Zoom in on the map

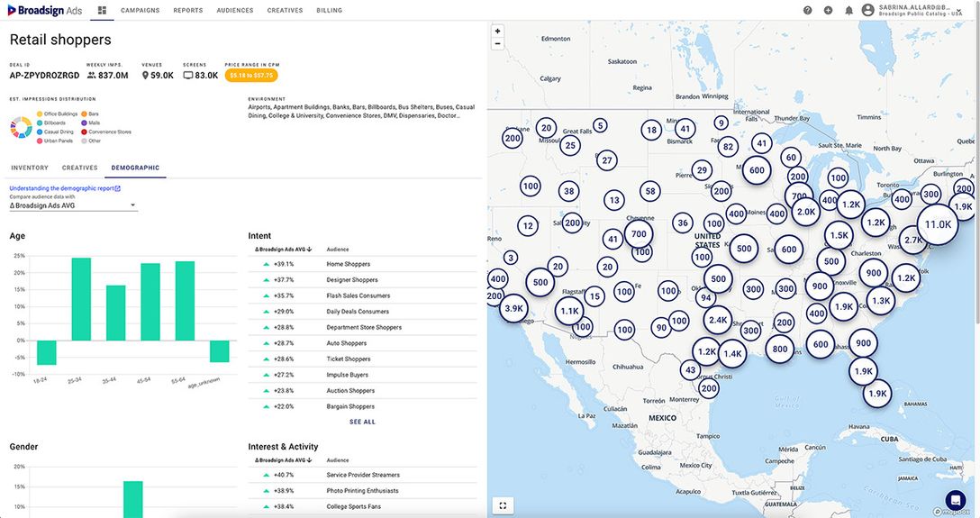(x=497, y=32)
